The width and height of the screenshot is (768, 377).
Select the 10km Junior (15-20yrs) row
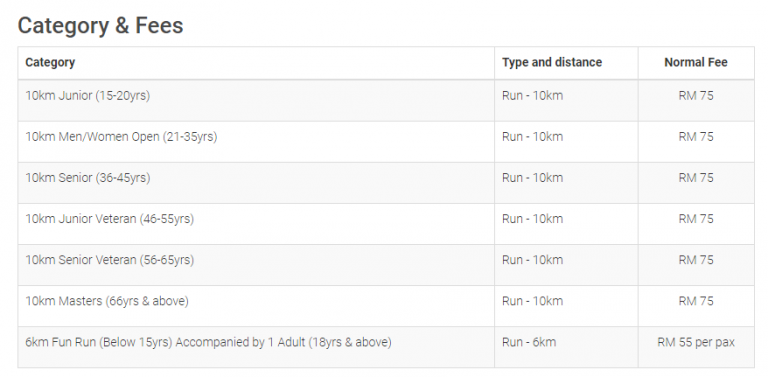386,100
